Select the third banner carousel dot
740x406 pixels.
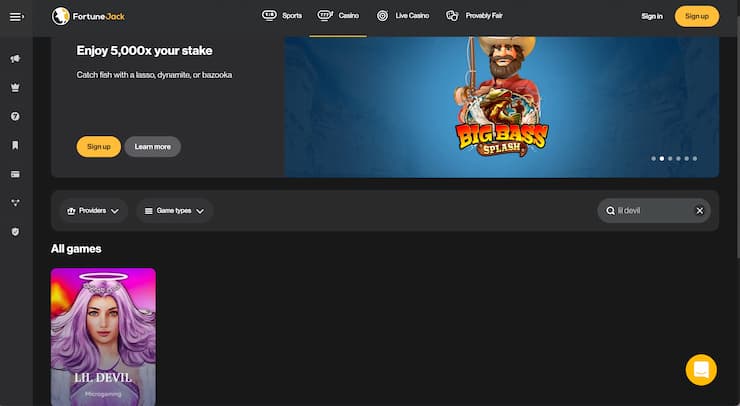pos(670,159)
